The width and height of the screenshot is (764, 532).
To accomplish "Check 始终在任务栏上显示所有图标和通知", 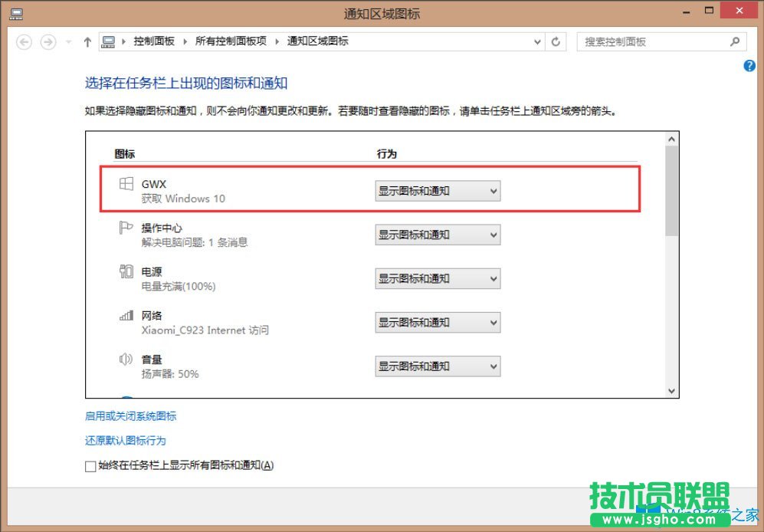I will (90, 465).
